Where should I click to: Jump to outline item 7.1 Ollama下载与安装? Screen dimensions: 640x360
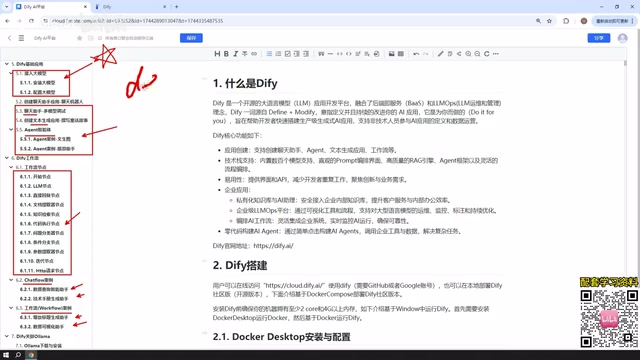[x=39, y=345]
